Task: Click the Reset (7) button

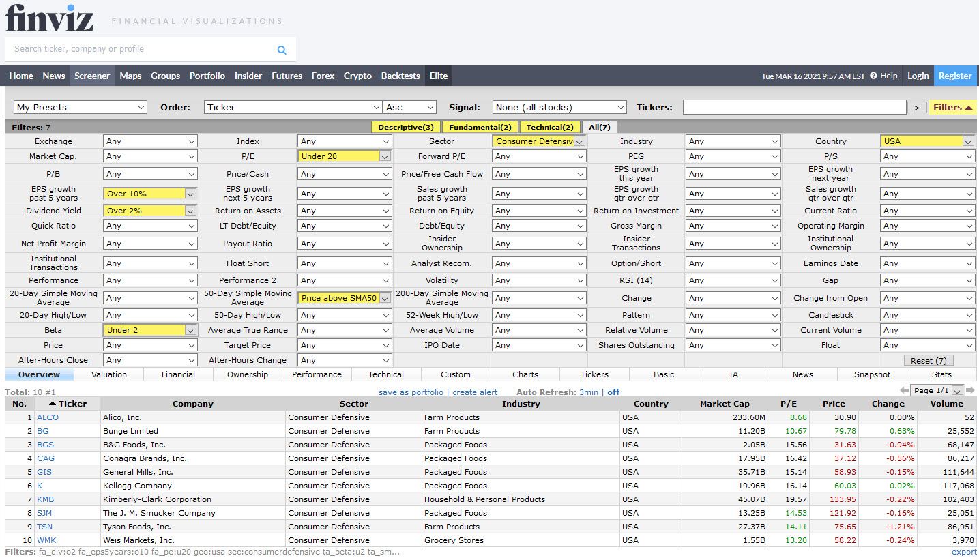Action: (929, 360)
